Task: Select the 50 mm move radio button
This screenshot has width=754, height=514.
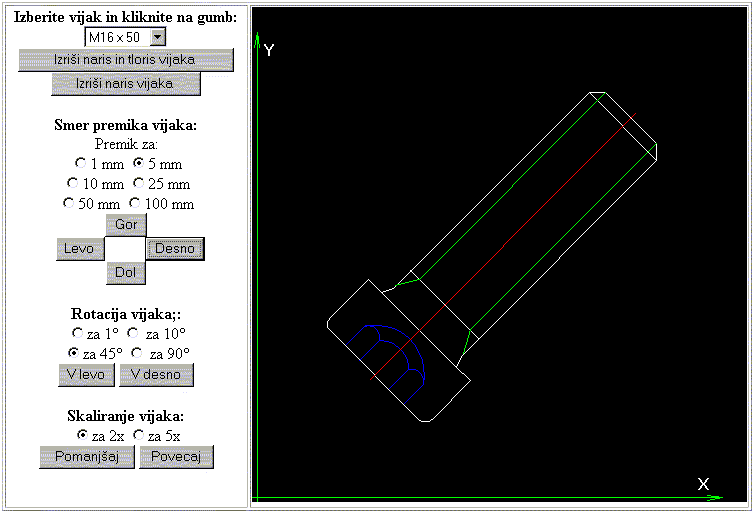Action: pos(68,203)
